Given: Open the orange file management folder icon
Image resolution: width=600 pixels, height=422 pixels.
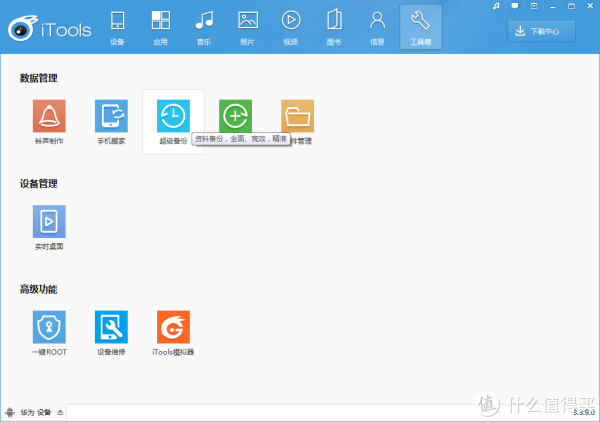Looking at the screenshot, I should (x=297, y=116).
